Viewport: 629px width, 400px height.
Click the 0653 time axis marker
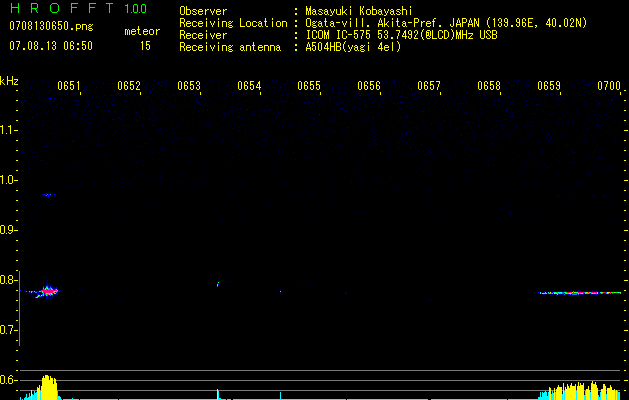pyautogui.click(x=189, y=86)
